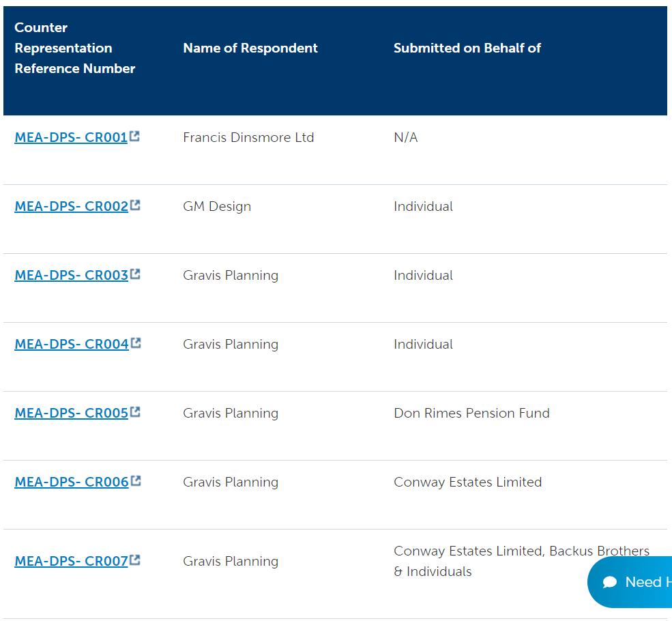Screen dimensions: 672x621
Task: Click external link icon beside CR006
Action: click(x=136, y=480)
